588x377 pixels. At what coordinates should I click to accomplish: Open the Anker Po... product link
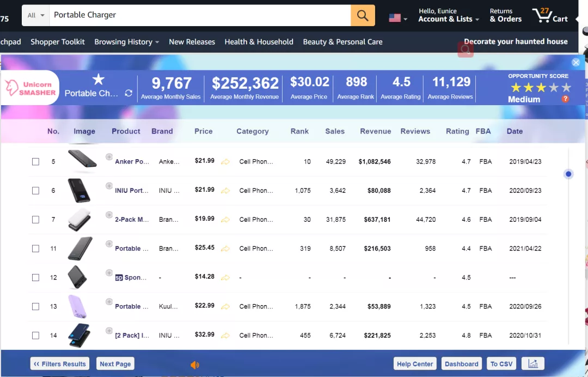pyautogui.click(x=132, y=162)
